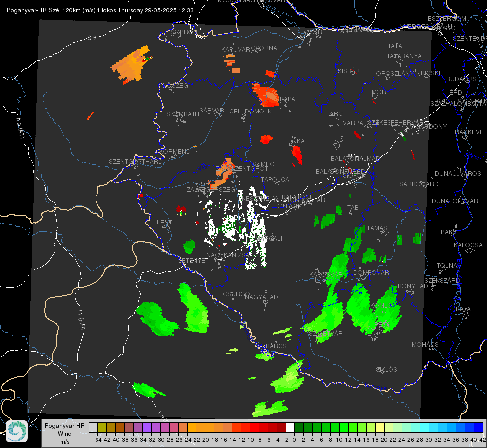
Task: Click the SÁRVÁR city label
Action: 212,111
